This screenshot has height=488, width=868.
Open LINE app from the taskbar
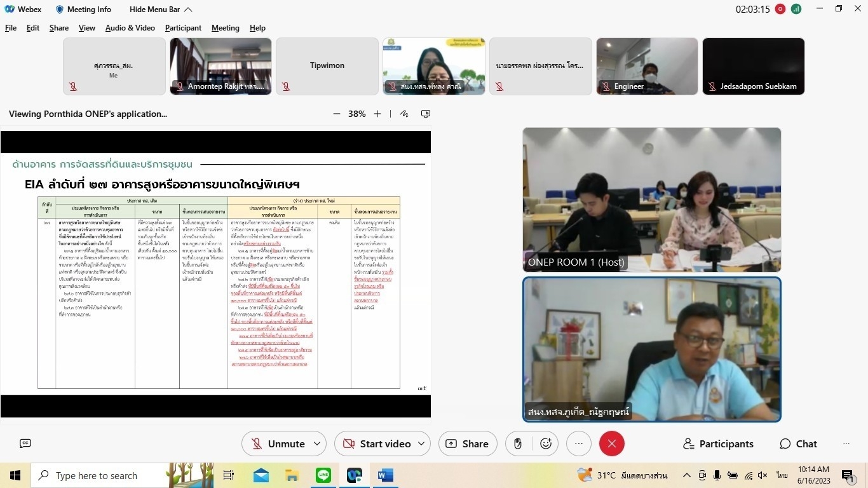(x=323, y=475)
